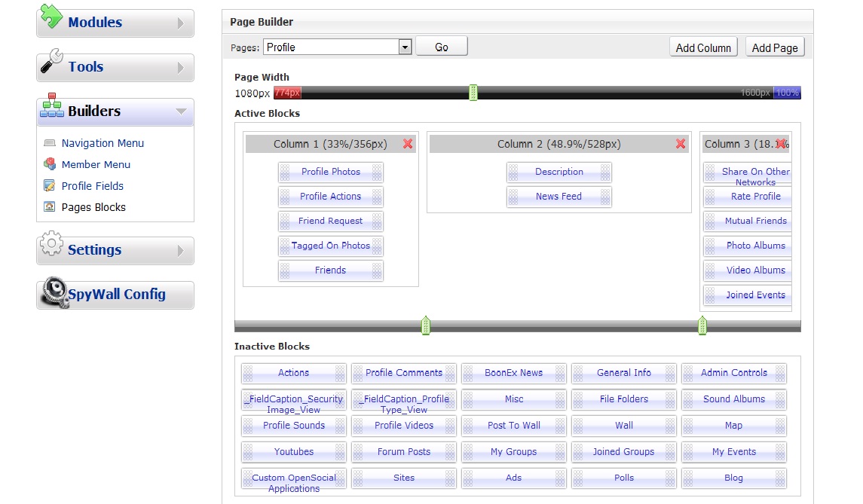The height and width of the screenshot is (504, 863).
Task: Select the Tagged On Photos block
Action: pyautogui.click(x=330, y=246)
